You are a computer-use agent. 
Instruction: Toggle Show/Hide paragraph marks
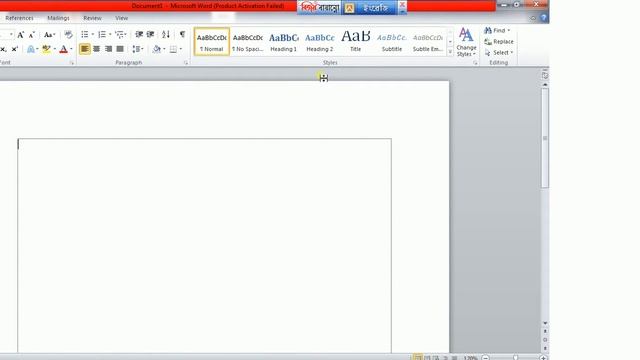182,35
